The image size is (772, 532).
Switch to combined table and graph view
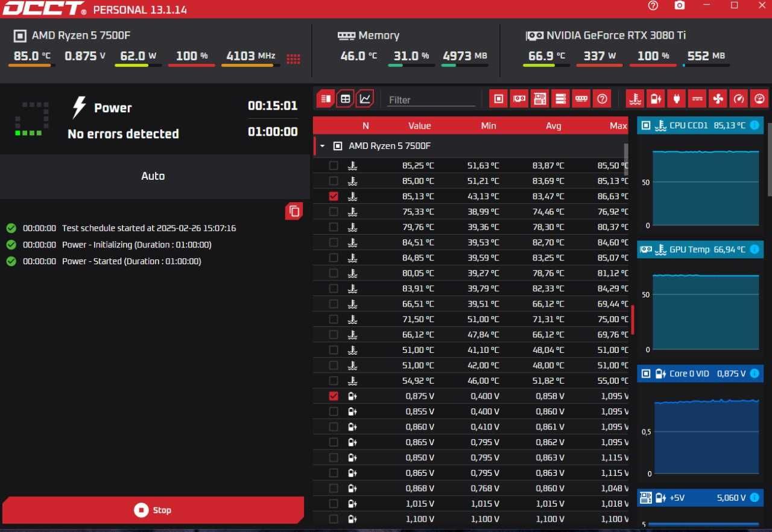pos(326,99)
